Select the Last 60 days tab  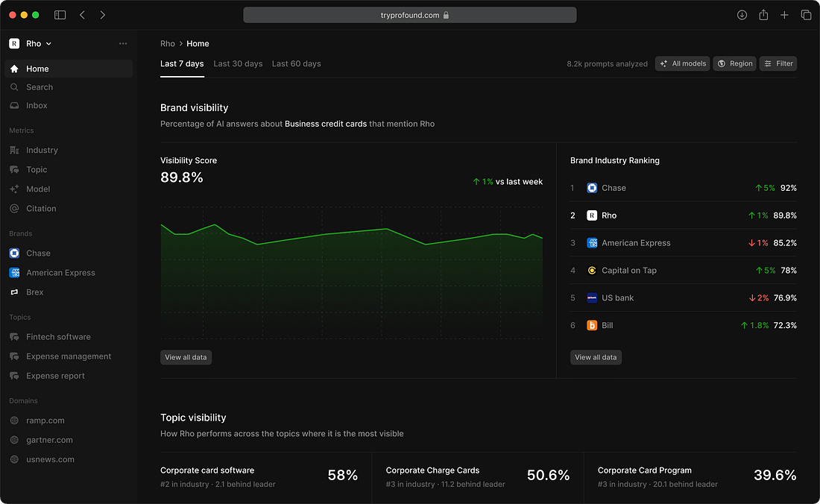point(296,63)
